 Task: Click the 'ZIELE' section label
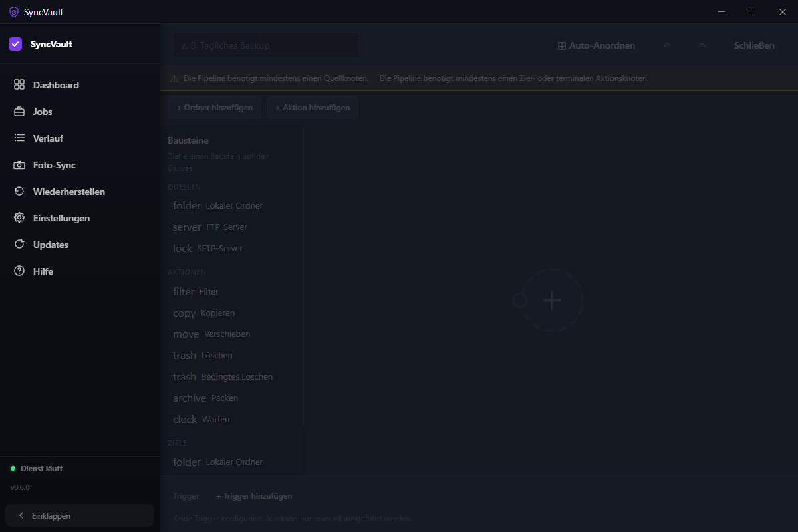[x=178, y=443]
